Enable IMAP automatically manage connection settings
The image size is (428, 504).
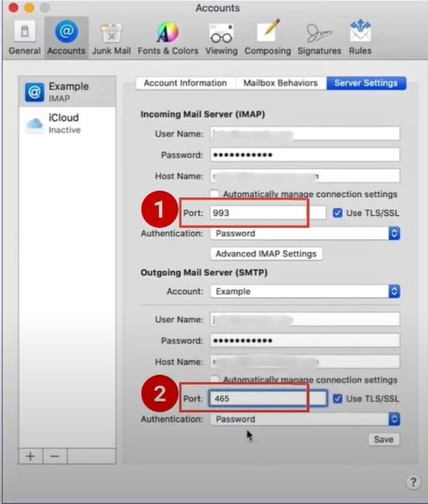tap(214, 194)
